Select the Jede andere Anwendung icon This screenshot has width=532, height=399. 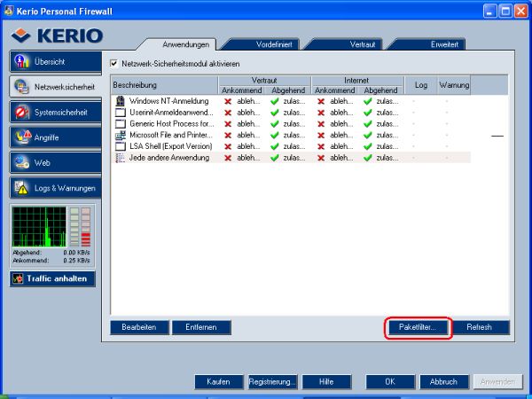click(x=120, y=158)
